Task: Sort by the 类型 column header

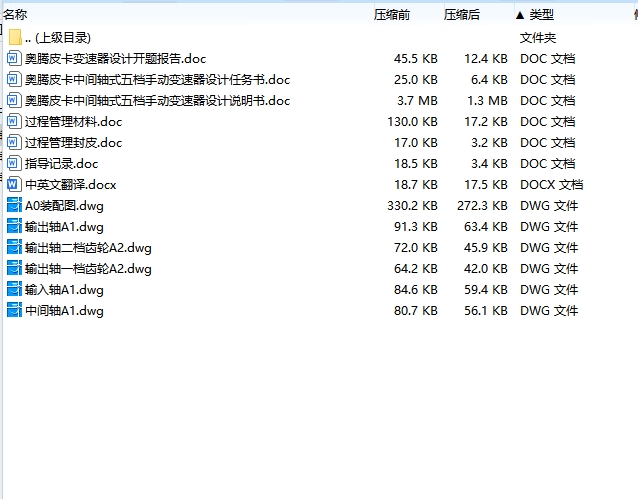Action: point(542,15)
